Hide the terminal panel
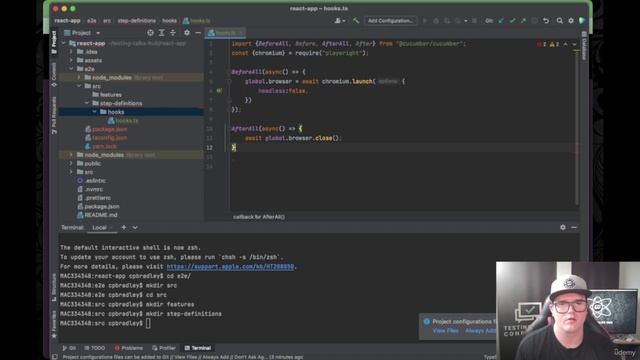 [574, 227]
